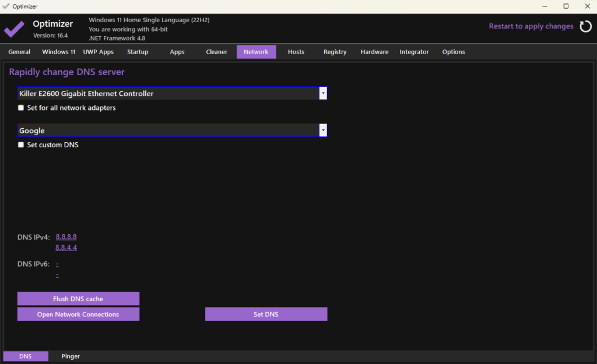Image resolution: width=597 pixels, height=364 pixels.
Task: Tick the Set custom DNS checkbox
Action: tap(21, 145)
